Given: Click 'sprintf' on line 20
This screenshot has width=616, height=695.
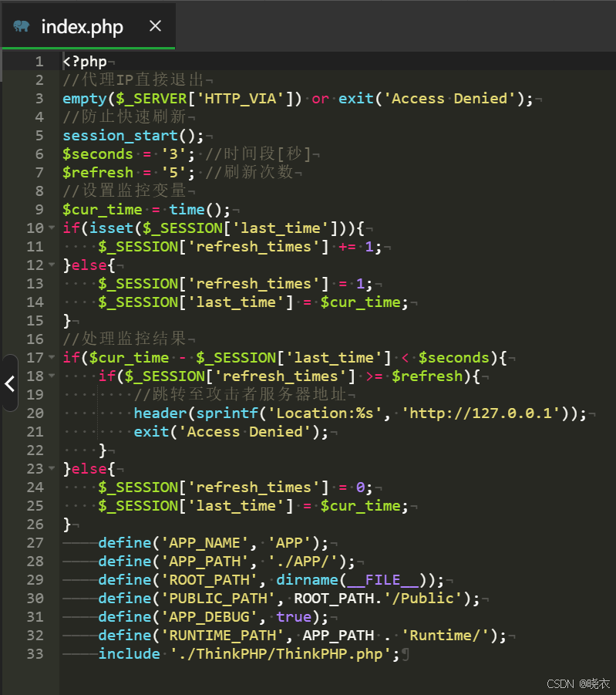Looking at the screenshot, I should click(227, 413).
